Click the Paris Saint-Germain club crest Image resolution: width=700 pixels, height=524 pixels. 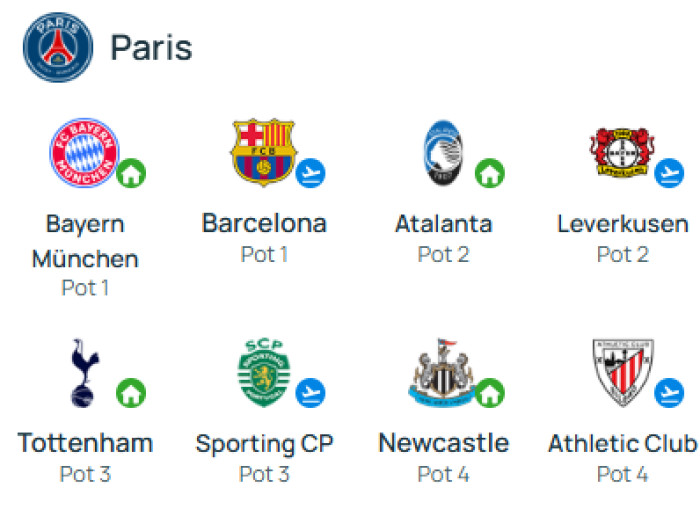tap(58, 47)
